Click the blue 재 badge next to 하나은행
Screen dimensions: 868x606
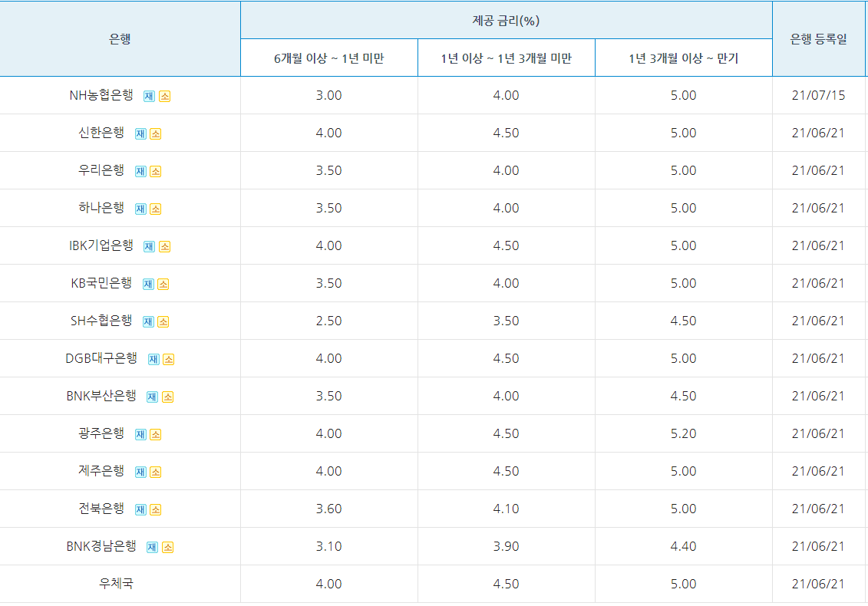(x=140, y=209)
